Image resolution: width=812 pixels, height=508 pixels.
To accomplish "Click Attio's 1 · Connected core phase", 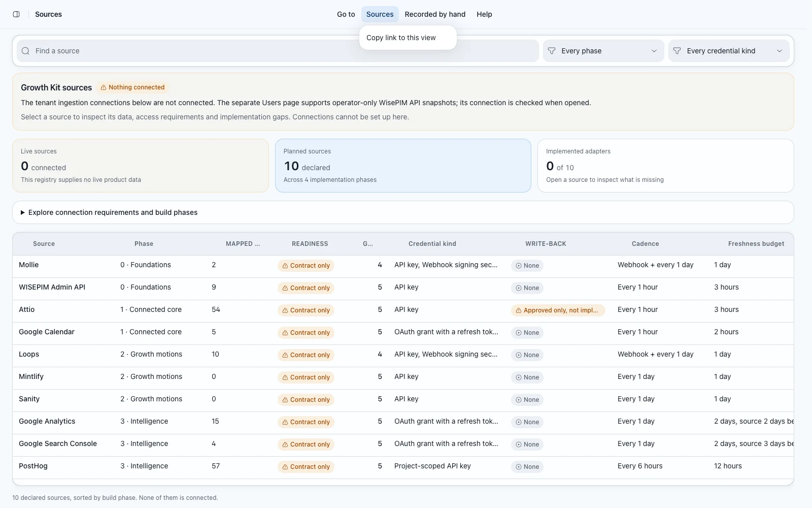I will [151, 309].
